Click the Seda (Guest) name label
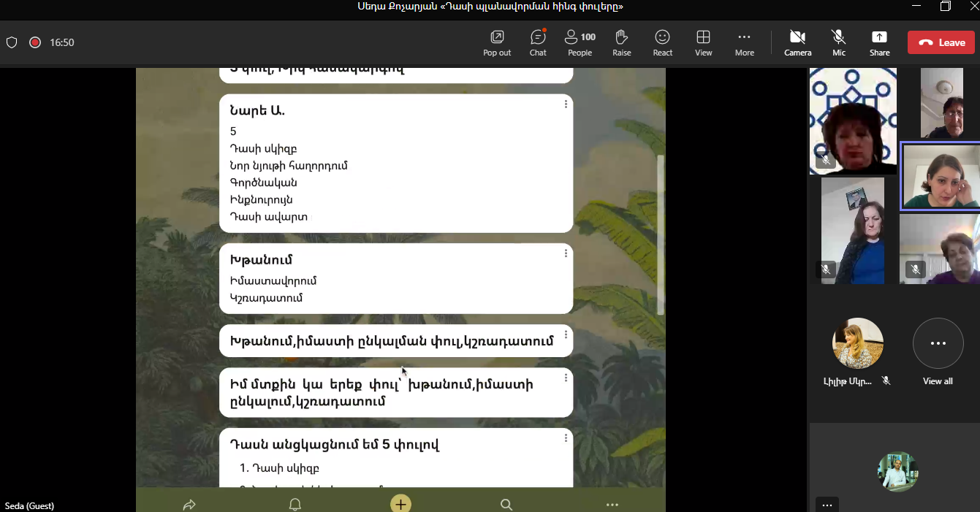The image size is (980, 512). pos(29,505)
